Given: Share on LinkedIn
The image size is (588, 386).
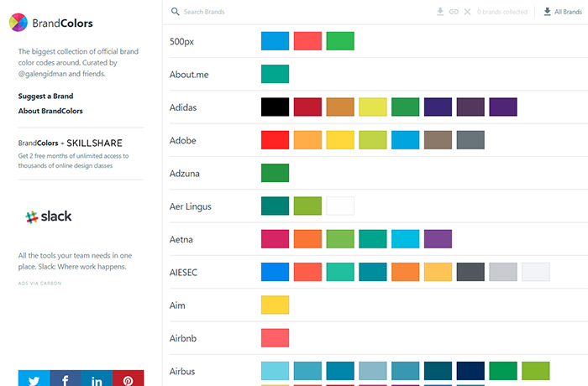Looking at the screenshot, I should 97,378.
